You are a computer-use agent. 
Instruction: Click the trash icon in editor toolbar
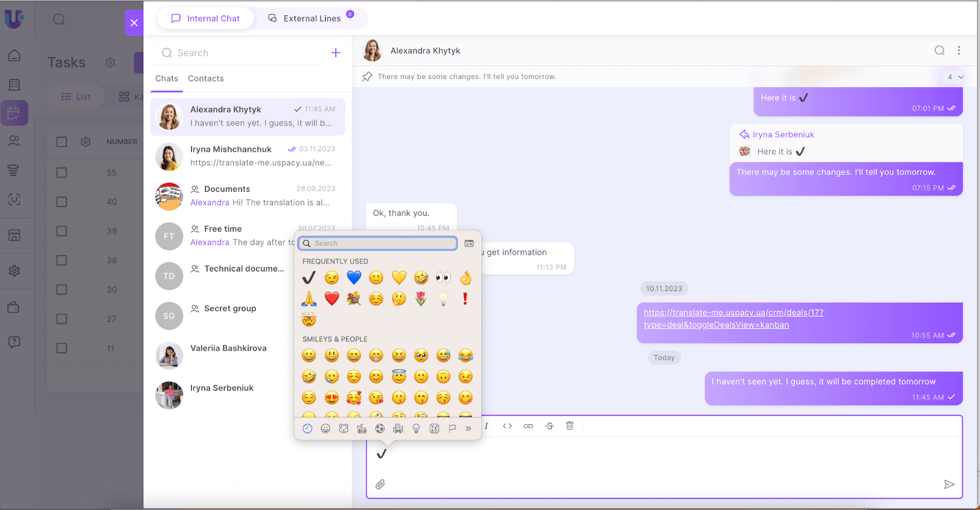pos(570,426)
